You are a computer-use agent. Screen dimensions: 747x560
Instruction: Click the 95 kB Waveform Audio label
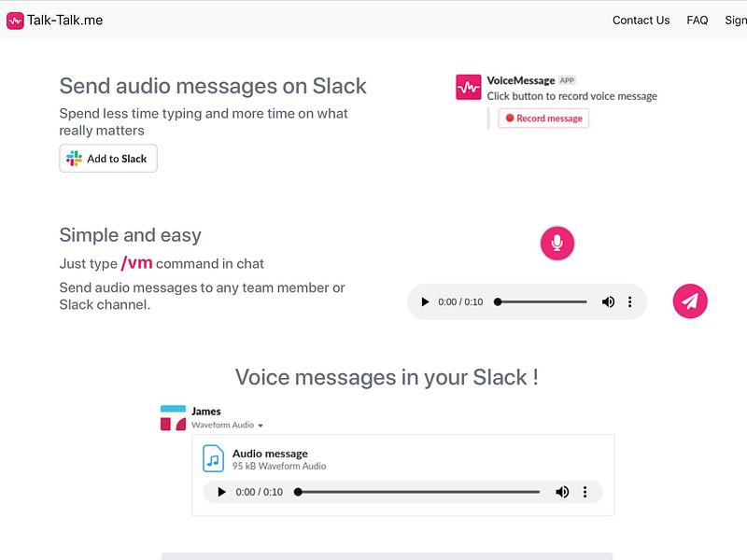tap(279, 466)
